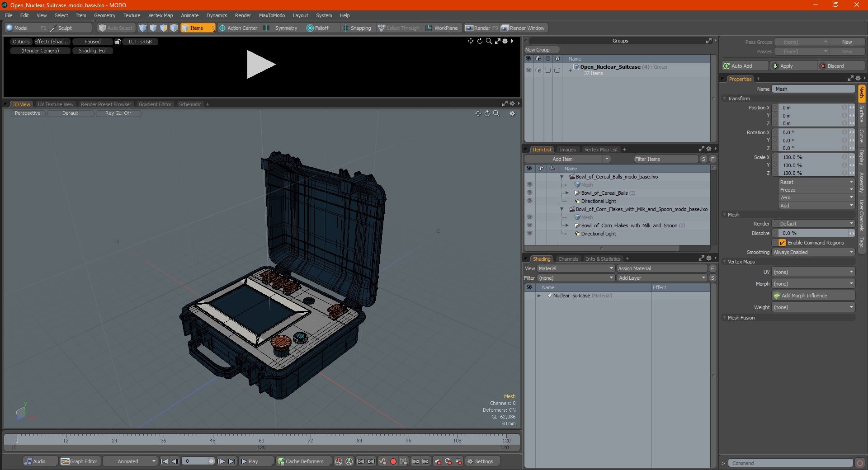This screenshot has width=868, height=470.
Task: Open Info & Statistics tab
Action: pos(603,259)
